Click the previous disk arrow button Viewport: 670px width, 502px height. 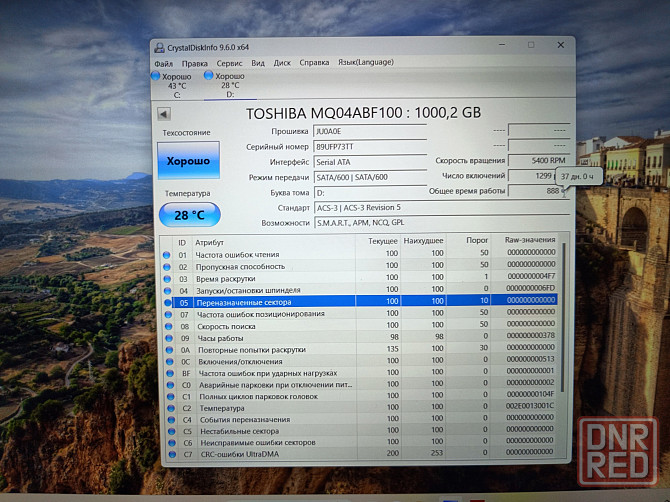pos(164,114)
